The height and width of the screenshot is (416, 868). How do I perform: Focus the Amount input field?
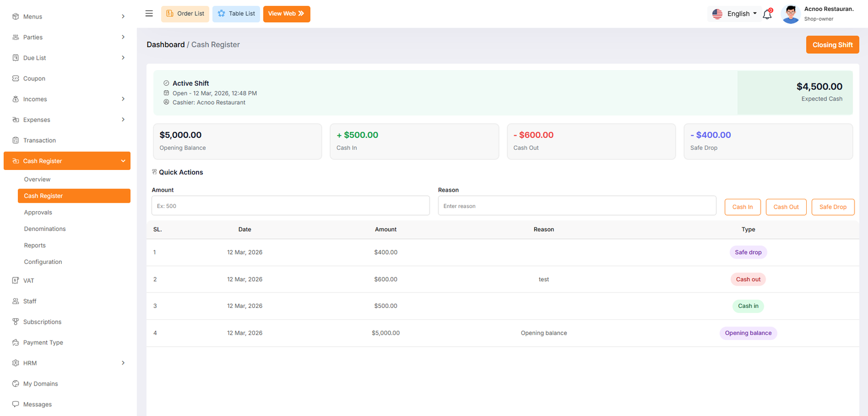coord(290,206)
